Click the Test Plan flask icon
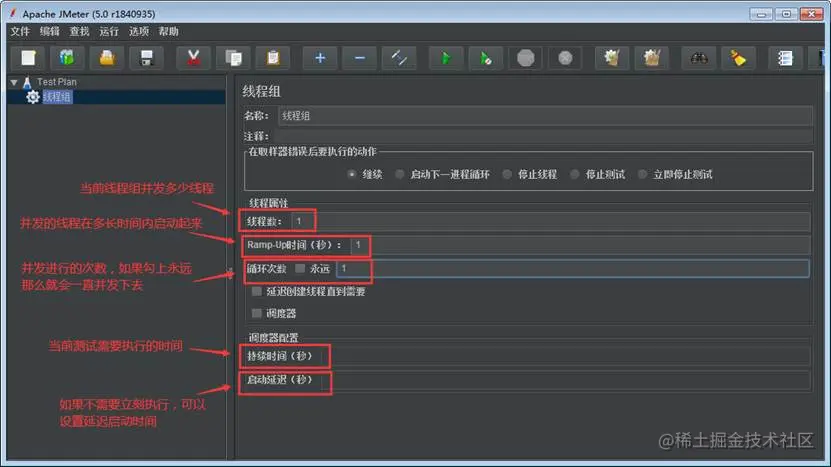831x467 pixels. (x=27, y=82)
